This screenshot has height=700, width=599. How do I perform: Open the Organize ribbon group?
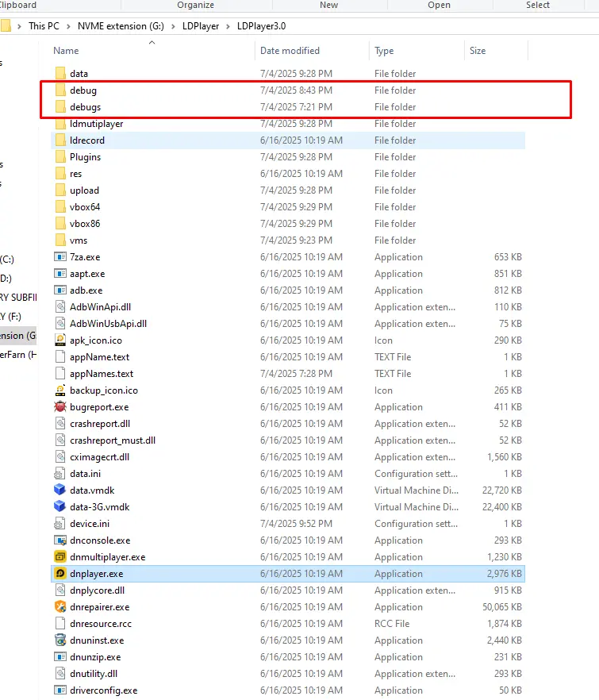tap(195, 5)
